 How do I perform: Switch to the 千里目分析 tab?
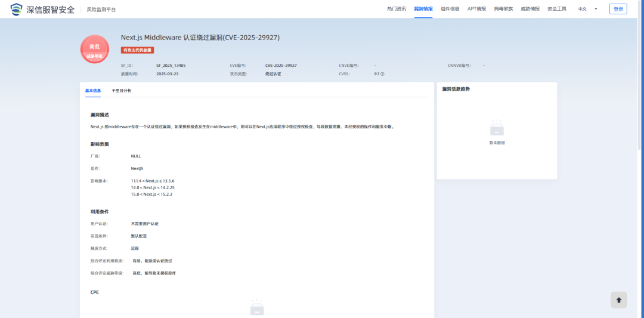point(122,90)
